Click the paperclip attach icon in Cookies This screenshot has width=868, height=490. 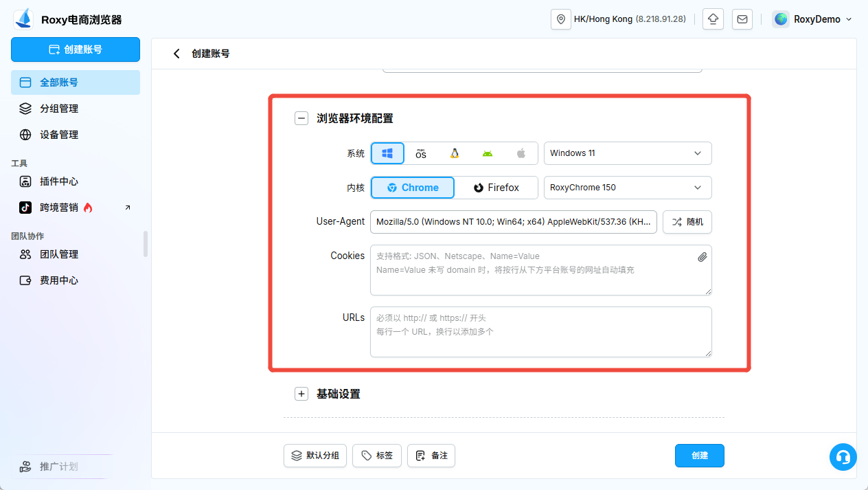coord(702,257)
